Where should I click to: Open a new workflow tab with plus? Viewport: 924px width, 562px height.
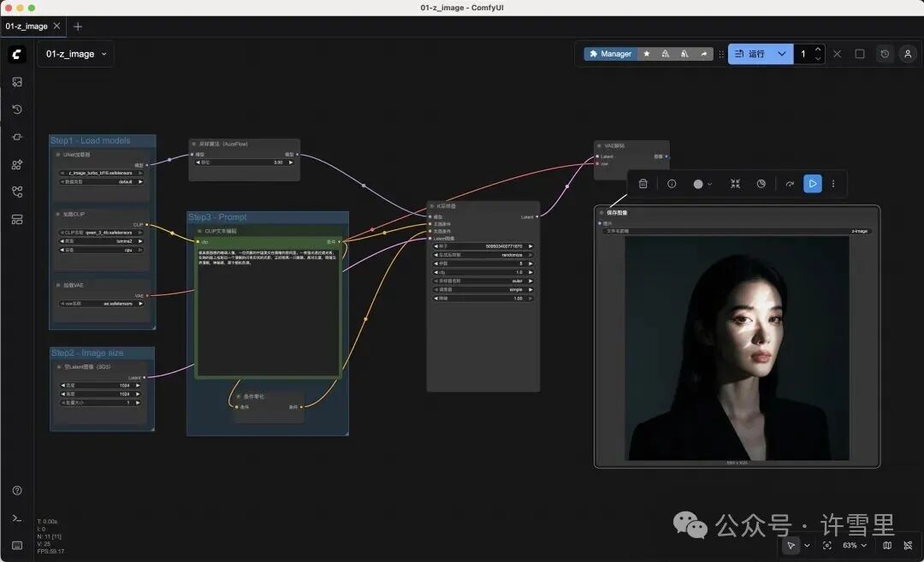(78, 27)
